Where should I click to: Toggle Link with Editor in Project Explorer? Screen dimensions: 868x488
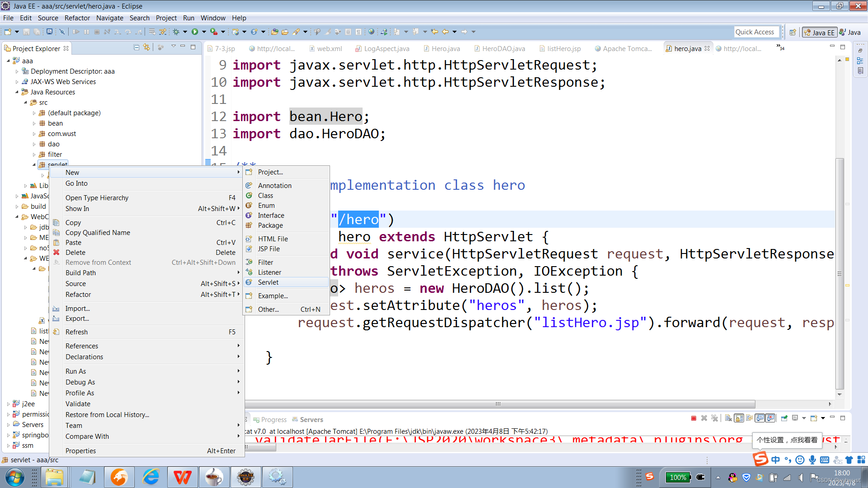point(146,48)
